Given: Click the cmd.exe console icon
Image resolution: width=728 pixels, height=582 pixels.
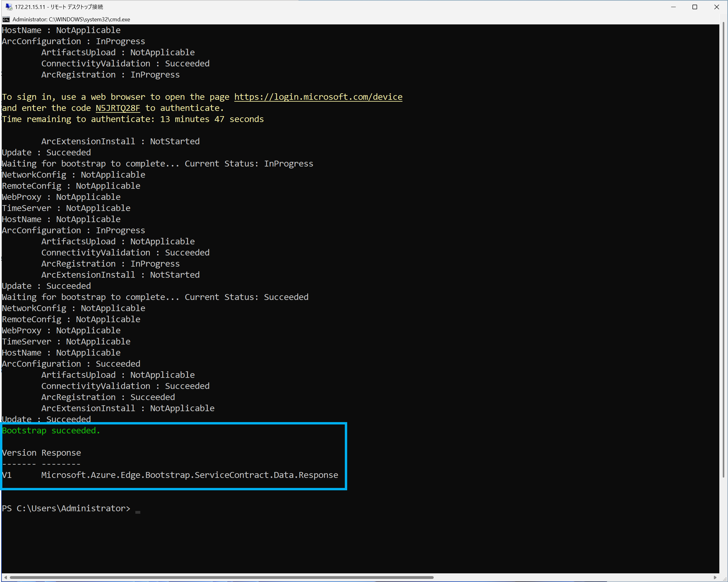Looking at the screenshot, I should (x=6, y=20).
